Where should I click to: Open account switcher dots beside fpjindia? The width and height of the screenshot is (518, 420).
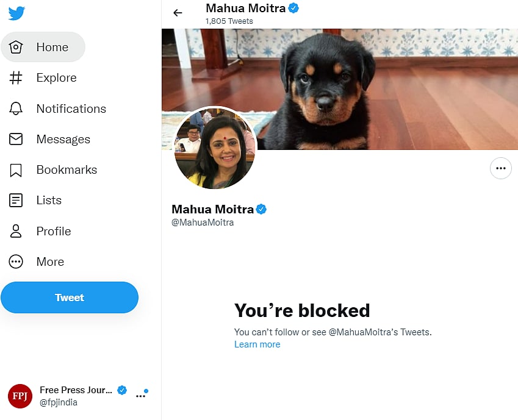point(141,396)
